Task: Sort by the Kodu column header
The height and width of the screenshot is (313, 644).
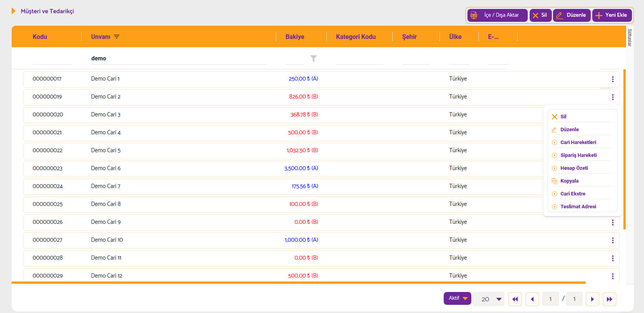Action: point(40,37)
